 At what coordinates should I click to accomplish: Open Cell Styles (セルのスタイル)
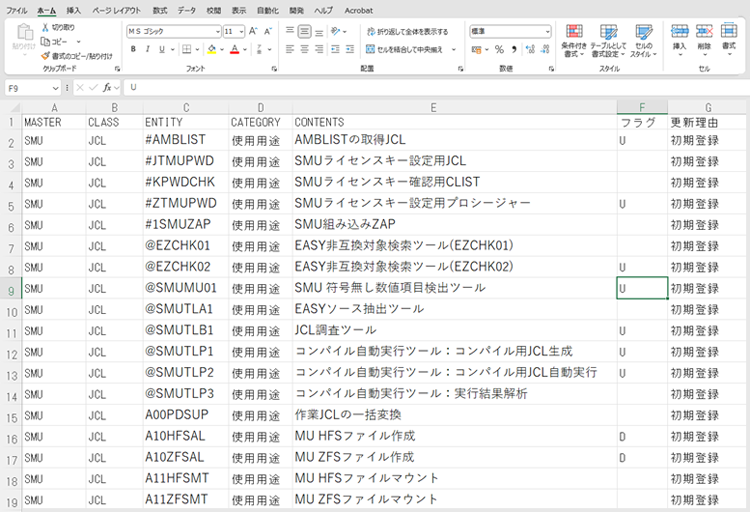[644, 41]
